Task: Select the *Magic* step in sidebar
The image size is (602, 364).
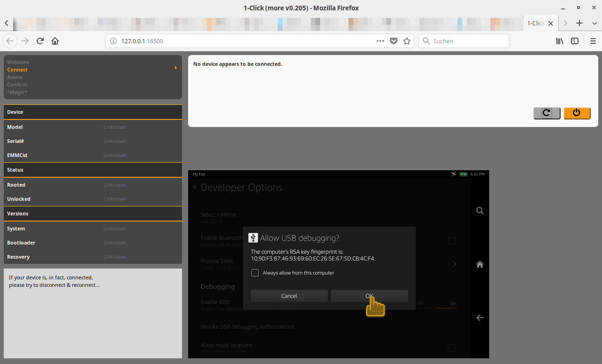Action: [17, 92]
